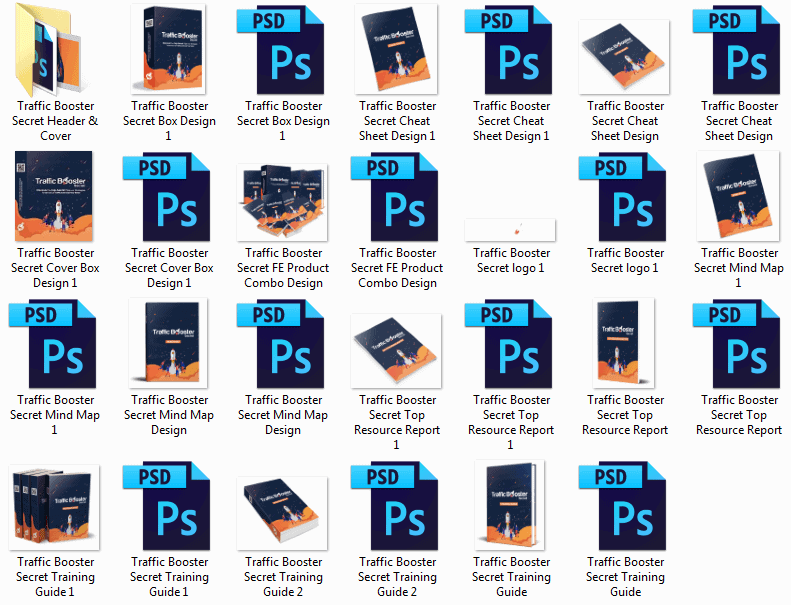
Task: Select the FE Product Combo Design PSD file
Action: pos(394,196)
